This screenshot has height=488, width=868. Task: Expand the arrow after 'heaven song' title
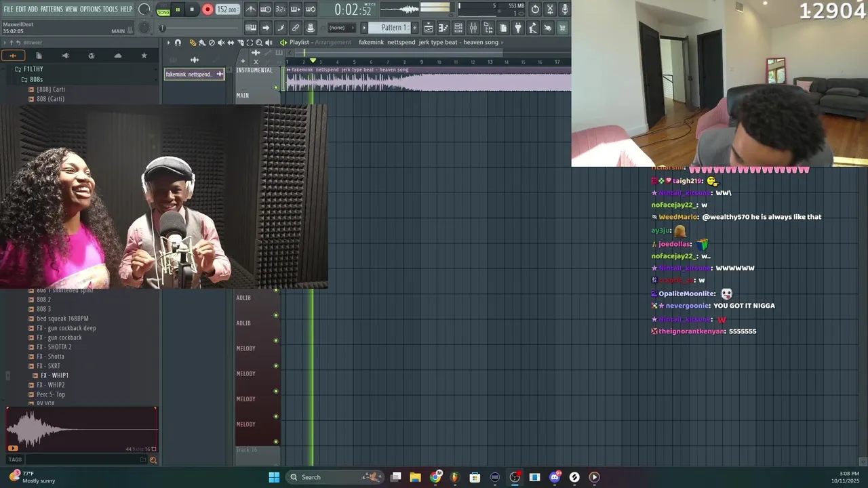coord(502,42)
